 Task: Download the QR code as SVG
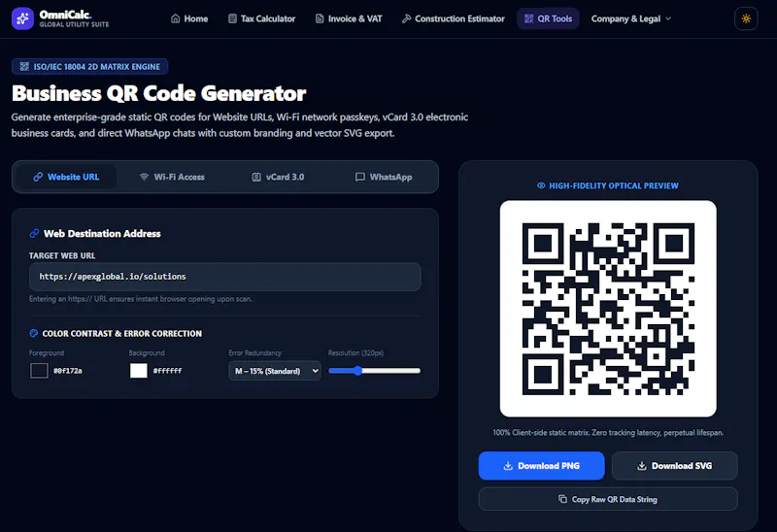[x=675, y=466]
